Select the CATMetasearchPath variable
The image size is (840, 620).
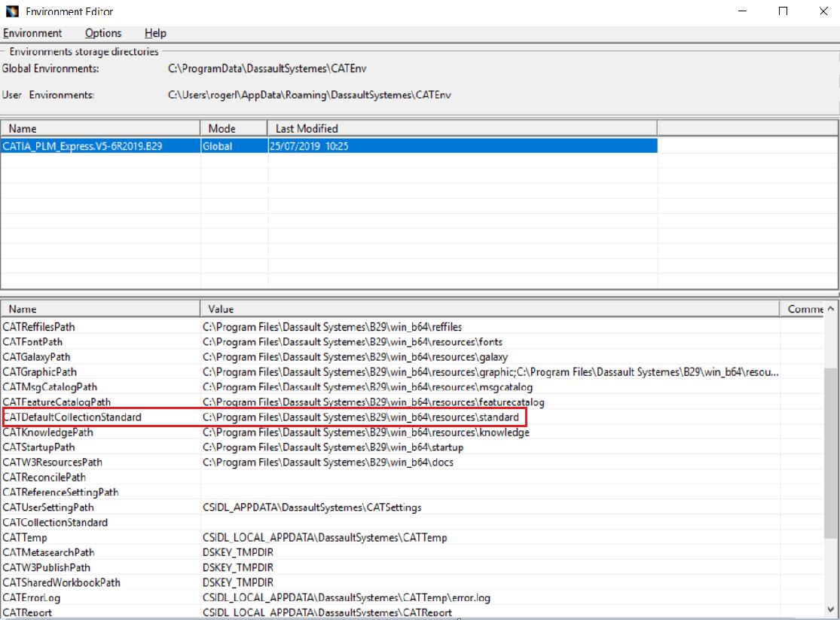[x=49, y=552]
